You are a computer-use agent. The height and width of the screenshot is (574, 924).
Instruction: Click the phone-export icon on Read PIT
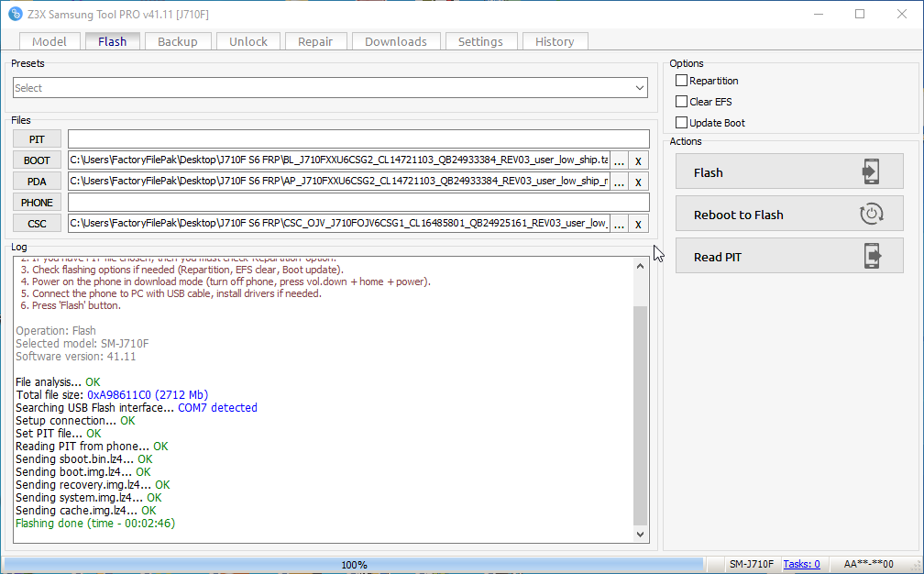(872, 256)
